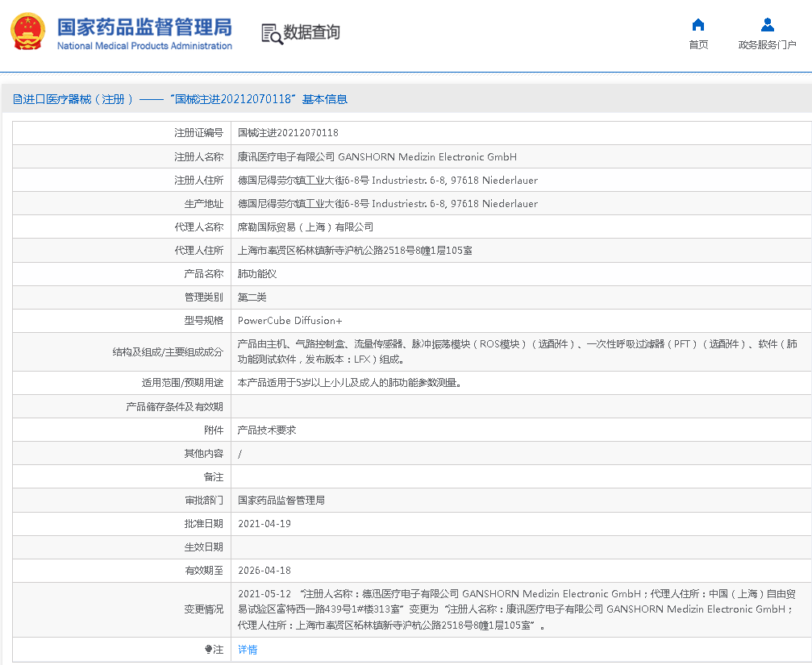The image size is (812, 665).
Task: Open the 详情 details link
Action: pyautogui.click(x=248, y=650)
